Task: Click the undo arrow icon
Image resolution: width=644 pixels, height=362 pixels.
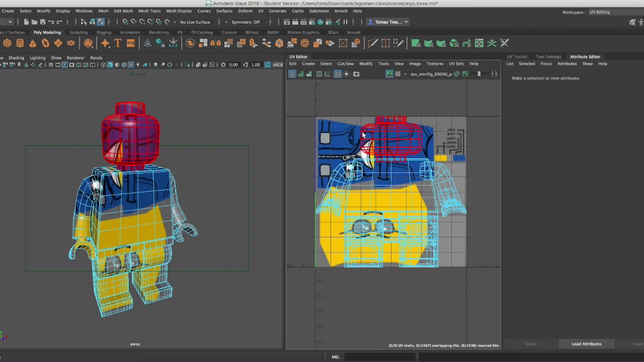Action: click(x=51, y=22)
